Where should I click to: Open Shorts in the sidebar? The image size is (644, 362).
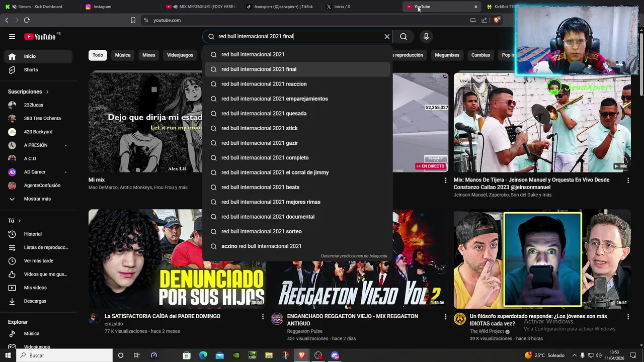coord(38,70)
